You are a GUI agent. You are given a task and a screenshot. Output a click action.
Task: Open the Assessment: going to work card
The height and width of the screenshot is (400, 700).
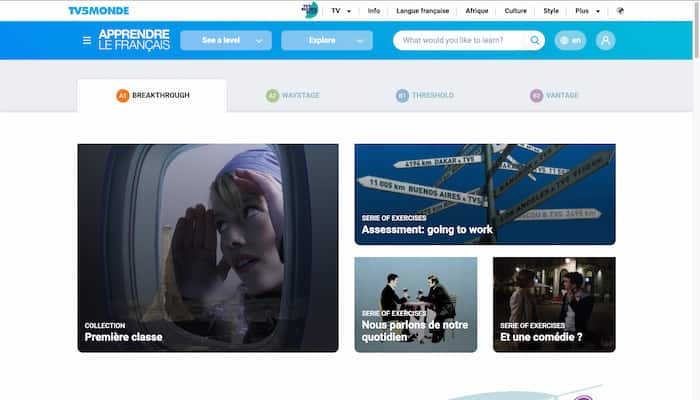pyautogui.click(x=485, y=194)
